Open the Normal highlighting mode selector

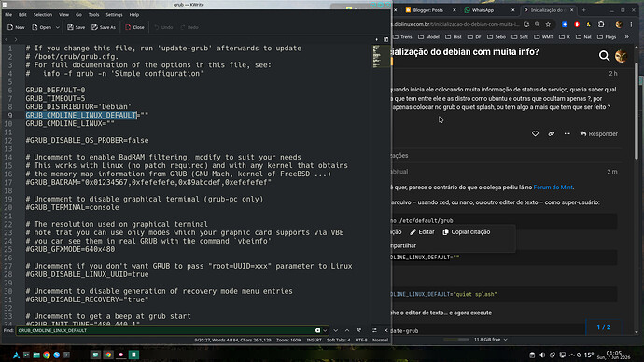(x=380, y=340)
